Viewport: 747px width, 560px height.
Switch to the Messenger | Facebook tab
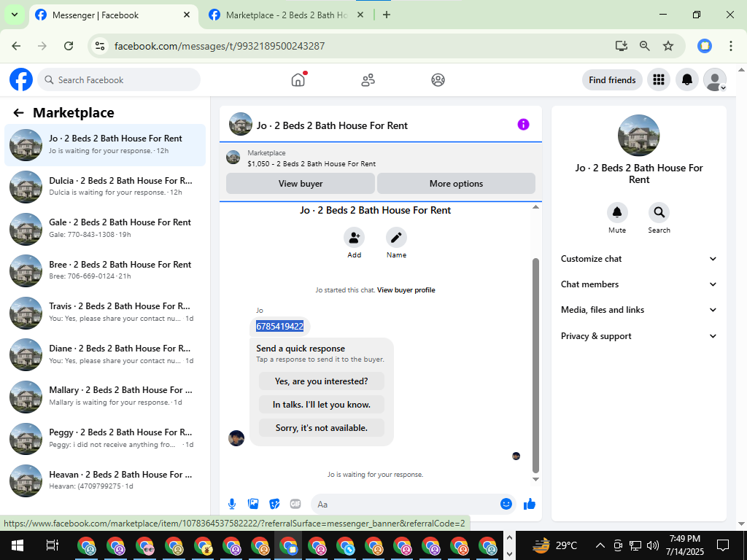coord(114,15)
